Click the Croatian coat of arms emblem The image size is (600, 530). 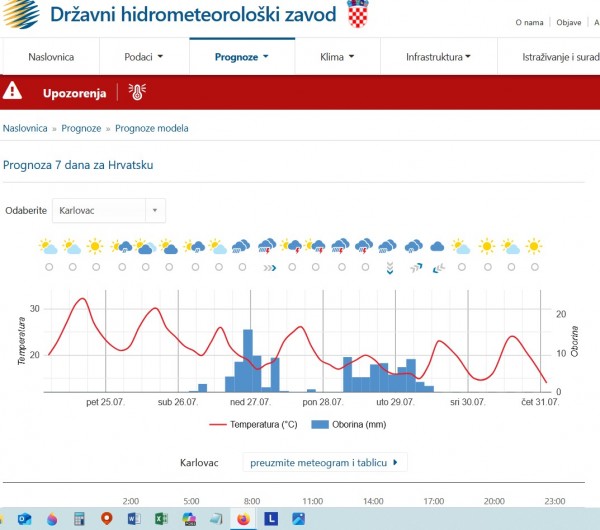pyautogui.click(x=358, y=14)
